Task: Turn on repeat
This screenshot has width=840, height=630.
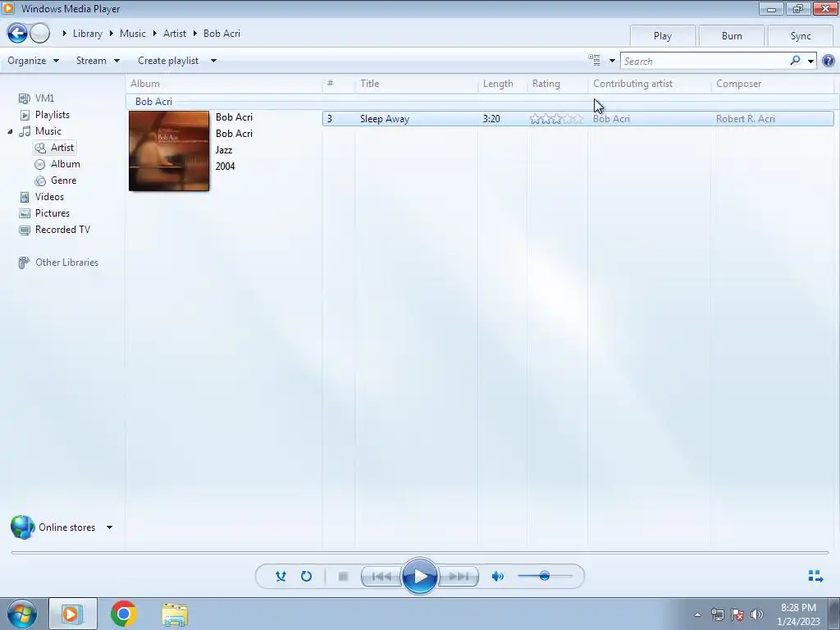Action: click(x=307, y=577)
